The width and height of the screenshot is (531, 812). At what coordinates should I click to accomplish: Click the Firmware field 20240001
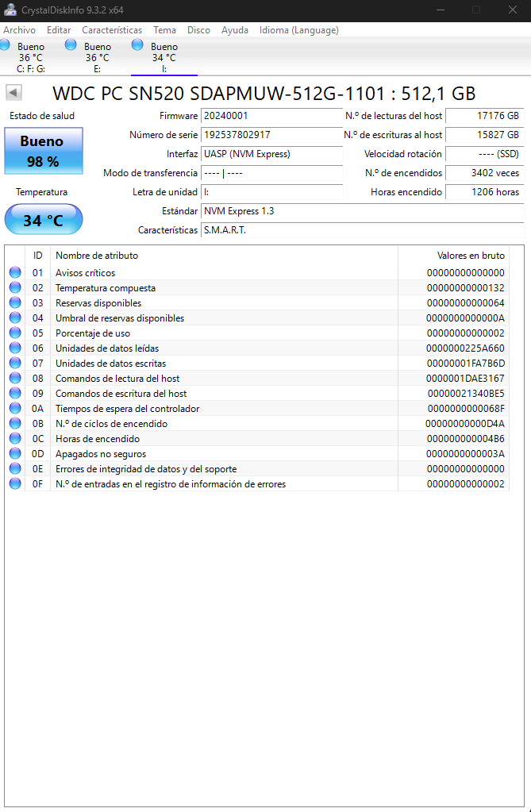tap(272, 115)
